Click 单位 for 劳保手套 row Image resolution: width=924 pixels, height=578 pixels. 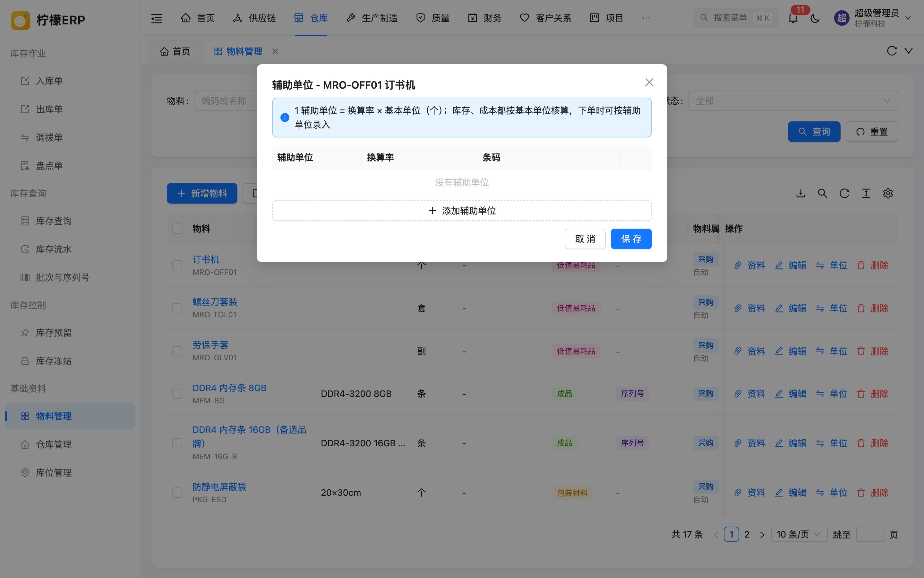pyautogui.click(x=832, y=351)
